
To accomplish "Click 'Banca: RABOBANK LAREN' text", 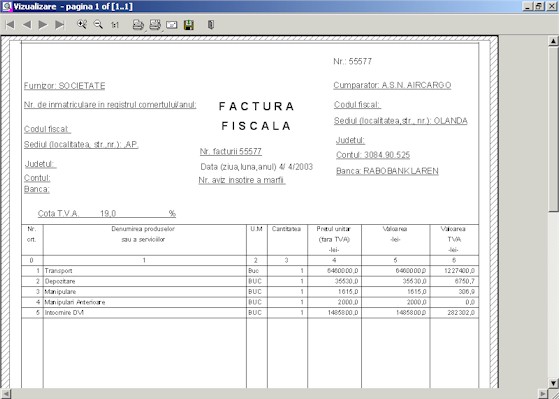I will pyautogui.click(x=387, y=171).
